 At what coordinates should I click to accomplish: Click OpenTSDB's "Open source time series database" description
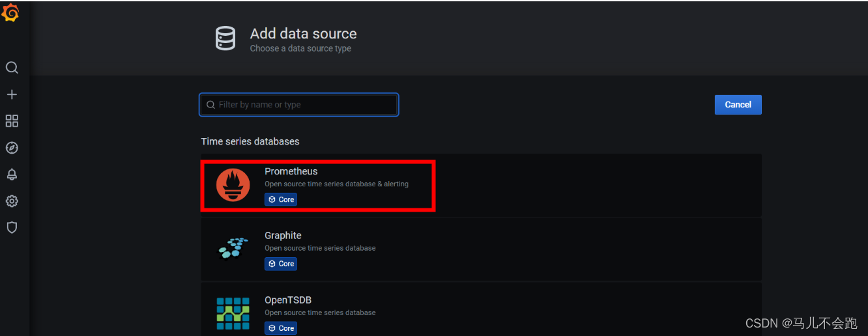(x=320, y=313)
